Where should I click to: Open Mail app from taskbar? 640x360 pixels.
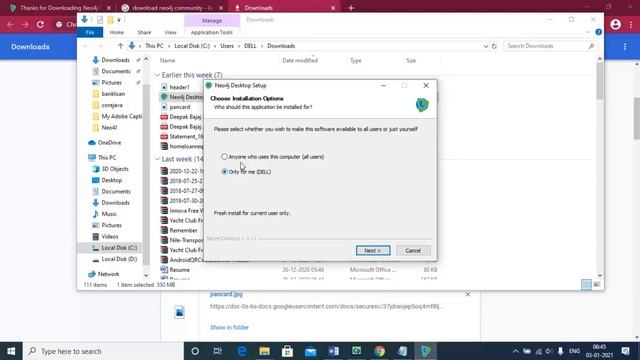[311, 351]
